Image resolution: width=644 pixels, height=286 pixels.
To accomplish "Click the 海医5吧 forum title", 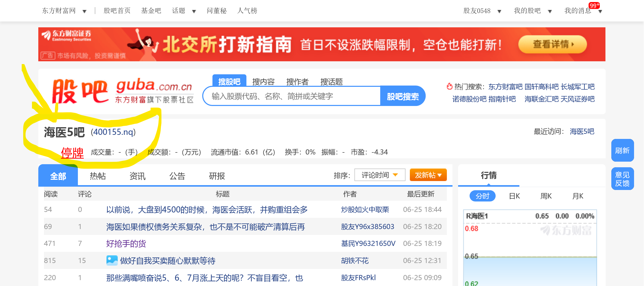I will coord(64,132).
